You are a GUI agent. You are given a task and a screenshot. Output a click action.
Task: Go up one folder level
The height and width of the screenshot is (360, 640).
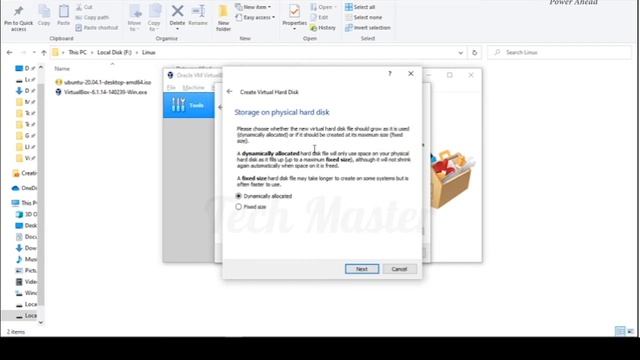pyautogui.click(x=44, y=53)
